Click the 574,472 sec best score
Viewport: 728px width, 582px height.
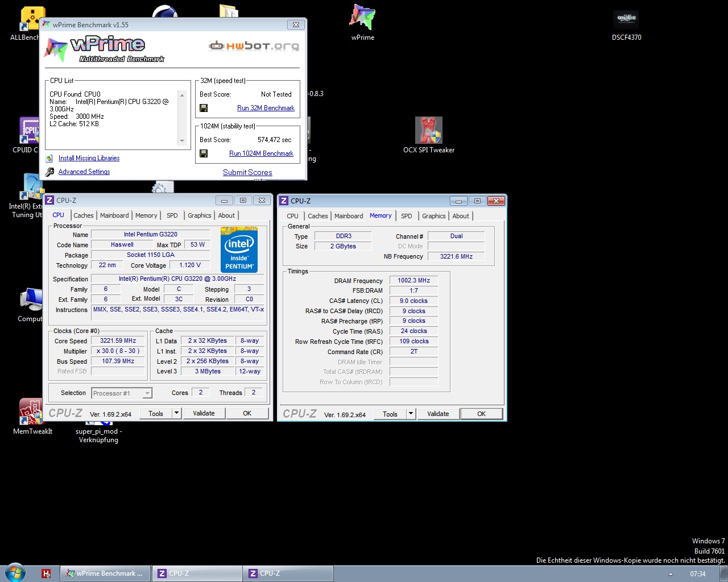[274, 140]
